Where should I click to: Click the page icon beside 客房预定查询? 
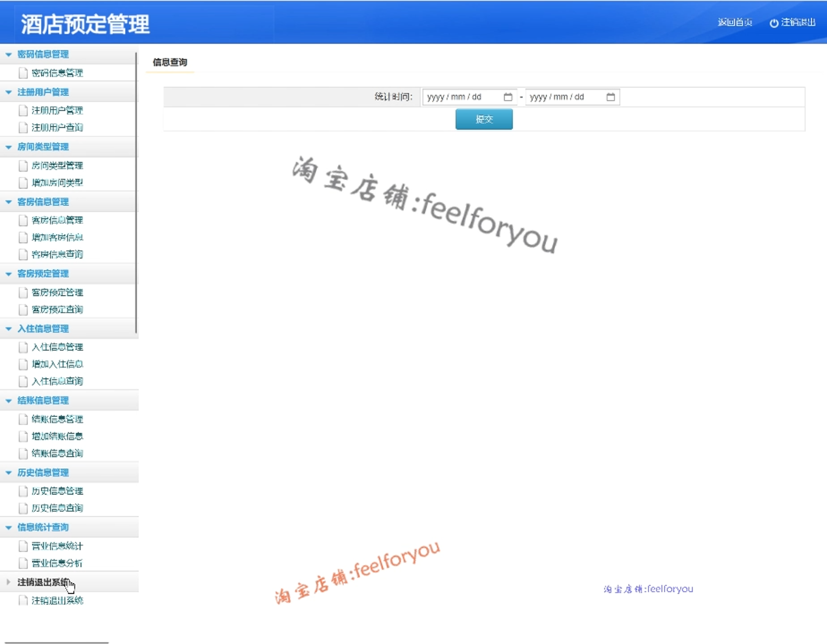[x=23, y=310]
